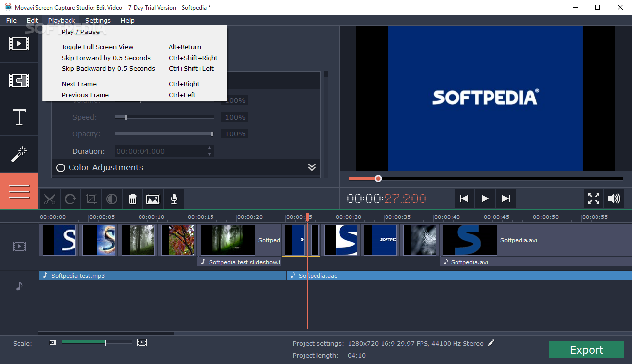Choose Previous Frame menu entry
Image resolution: width=632 pixels, height=364 pixels.
coord(135,95)
